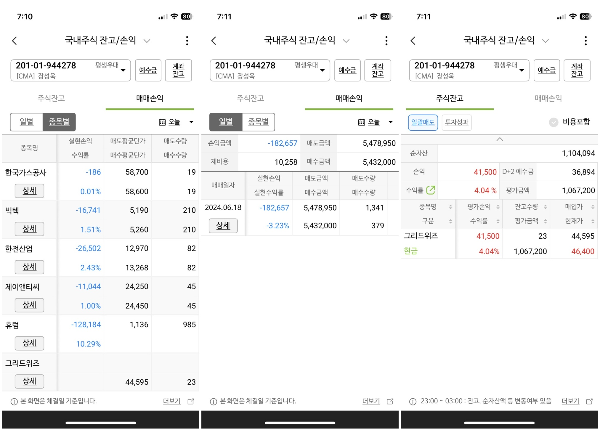
Task: Tap the back arrow on the middle screen
Action: [x=214, y=41]
